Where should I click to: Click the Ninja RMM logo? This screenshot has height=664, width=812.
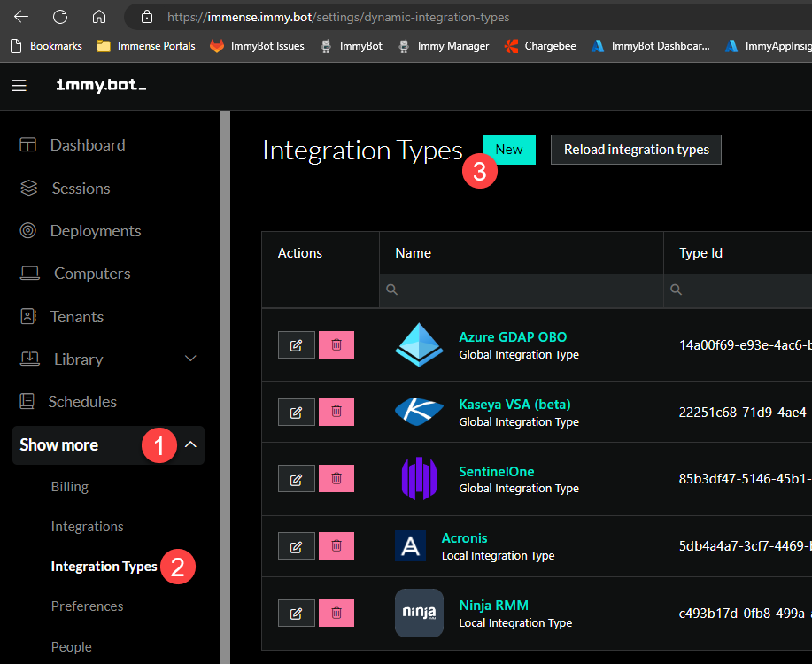click(418, 613)
